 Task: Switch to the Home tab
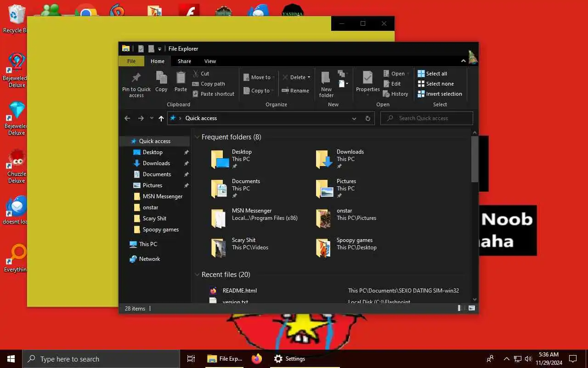pyautogui.click(x=158, y=61)
